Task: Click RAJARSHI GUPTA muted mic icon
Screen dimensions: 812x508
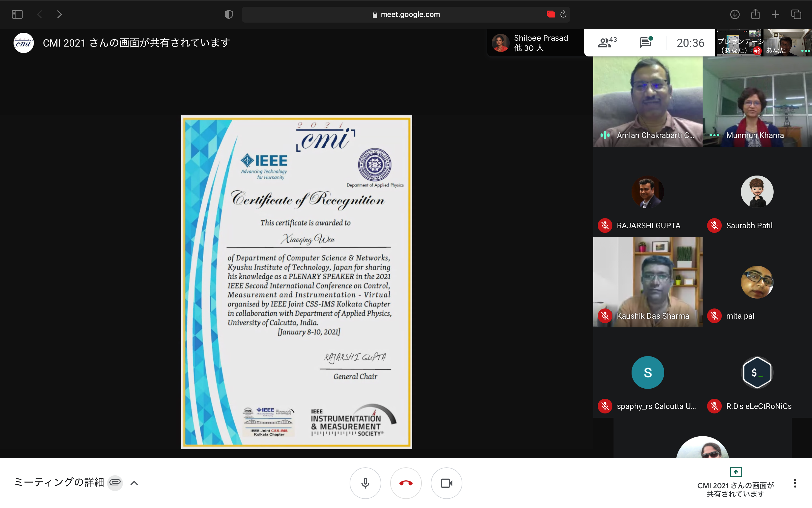Action: (605, 225)
